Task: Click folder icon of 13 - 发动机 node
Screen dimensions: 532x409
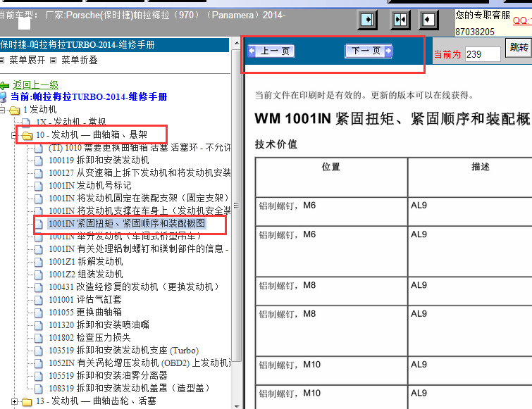Action: tap(27, 402)
